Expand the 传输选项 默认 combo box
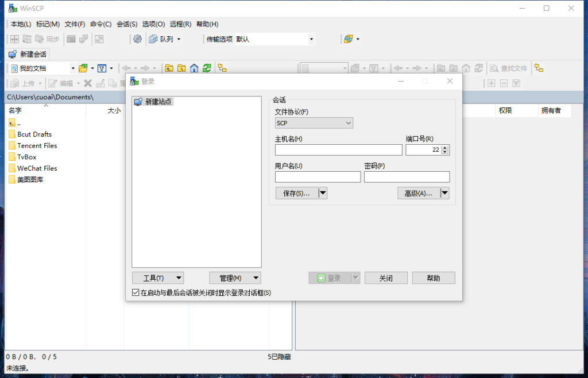Image resolution: width=588 pixels, height=378 pixels. tap(311, 39)
